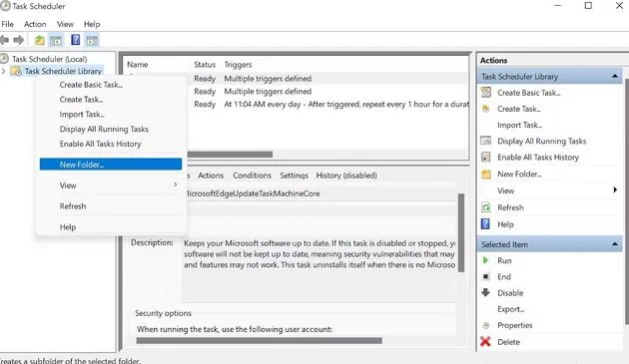Click the Task Scheduler (Local) clock icon
Image resolution: width=629 pixels, height=364 pixels.
[x=4, y=59]
